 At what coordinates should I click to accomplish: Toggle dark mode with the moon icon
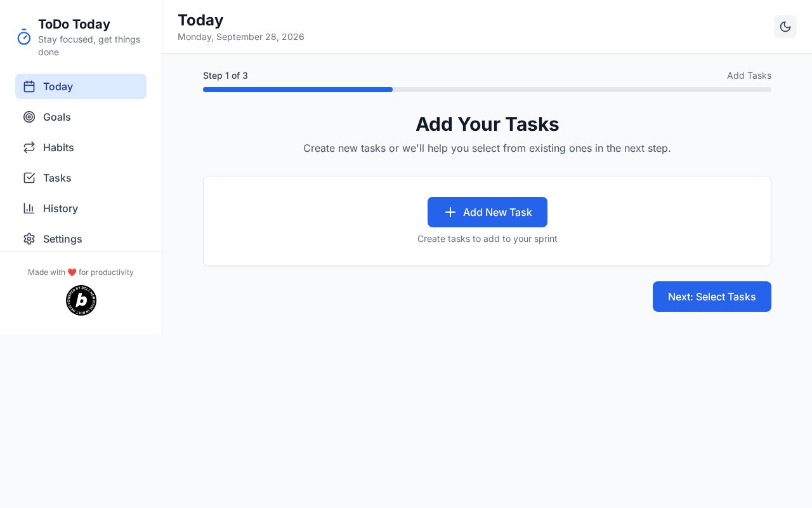point(785,27)
